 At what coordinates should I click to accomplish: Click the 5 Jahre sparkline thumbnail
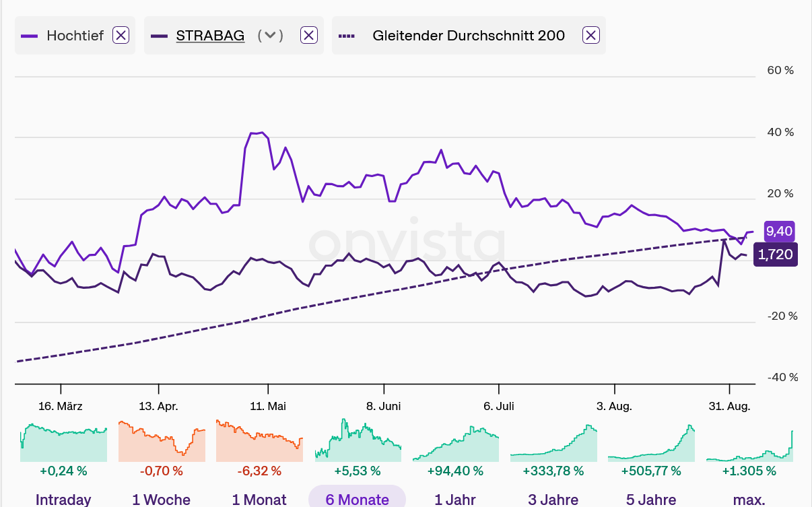pyautogui.click(x=651, y=443)
